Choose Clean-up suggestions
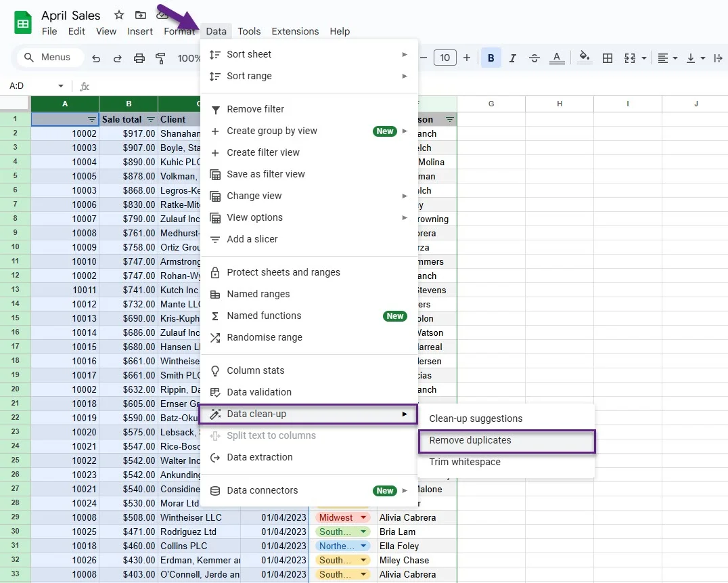The height and width of the screenshot is (583, 728). tap(506, 418)
